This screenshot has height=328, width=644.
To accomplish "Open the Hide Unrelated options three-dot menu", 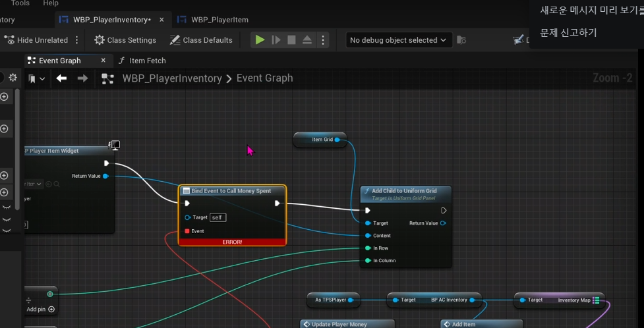I will coord(77,40).
